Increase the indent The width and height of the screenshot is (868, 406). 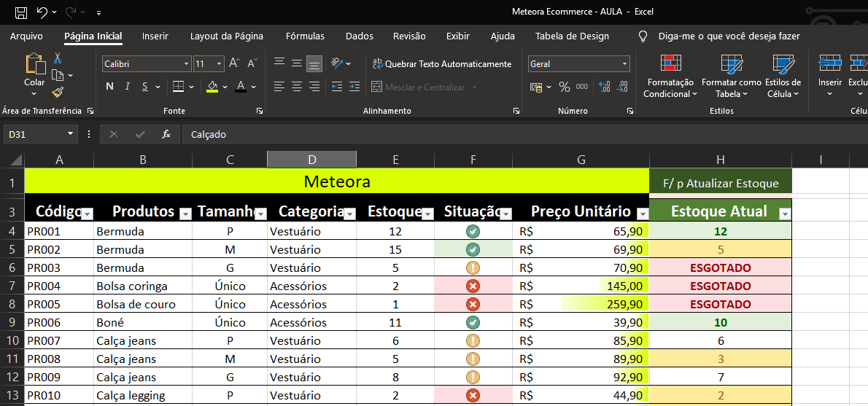[x=354, y=87]
